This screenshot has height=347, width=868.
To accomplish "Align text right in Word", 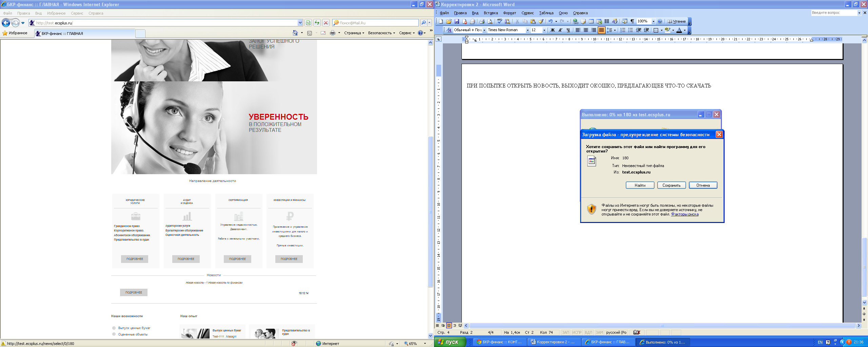I will (594, 30).
